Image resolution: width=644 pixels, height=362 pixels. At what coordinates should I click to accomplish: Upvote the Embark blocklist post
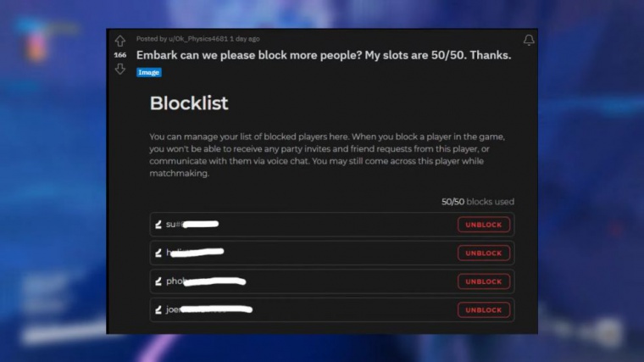(x=120, y=41)
